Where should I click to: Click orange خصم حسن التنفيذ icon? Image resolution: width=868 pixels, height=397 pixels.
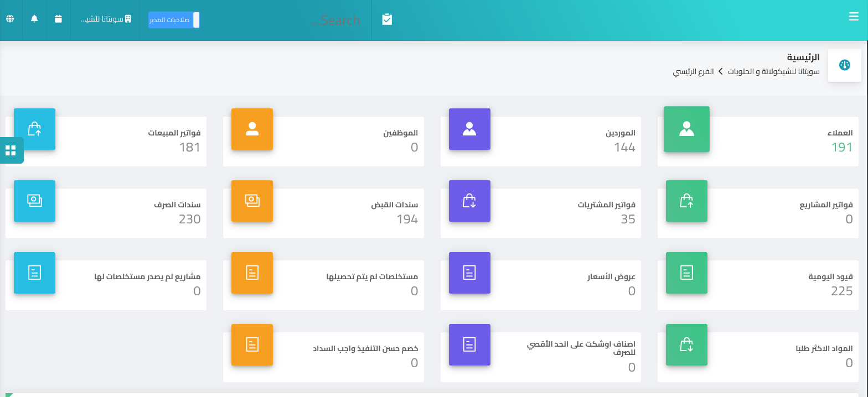[x=252, y=344]
